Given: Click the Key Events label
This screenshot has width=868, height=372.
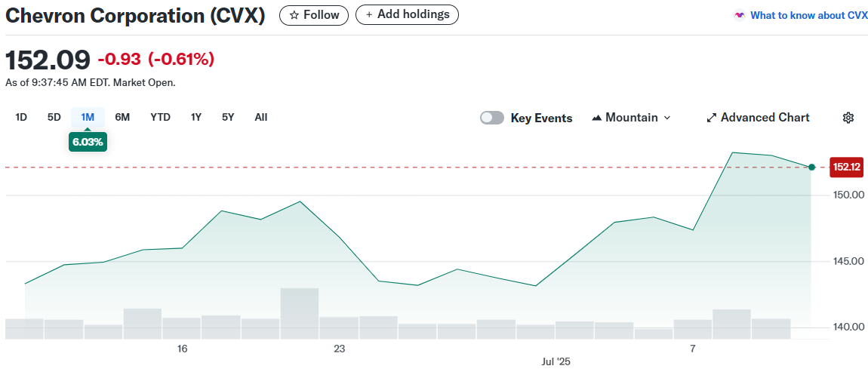Looking at the screenshot, I should tap(541, 118).
